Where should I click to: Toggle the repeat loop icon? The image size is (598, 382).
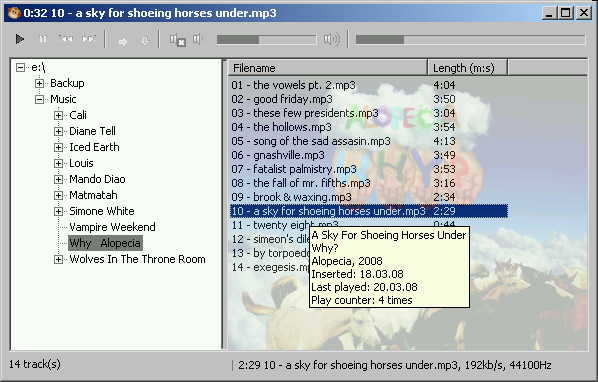click(x=145, y=40)
